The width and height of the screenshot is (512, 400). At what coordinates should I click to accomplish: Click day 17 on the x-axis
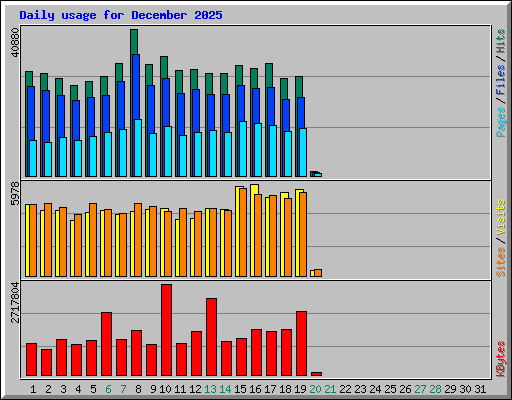[x=270, y=389]
